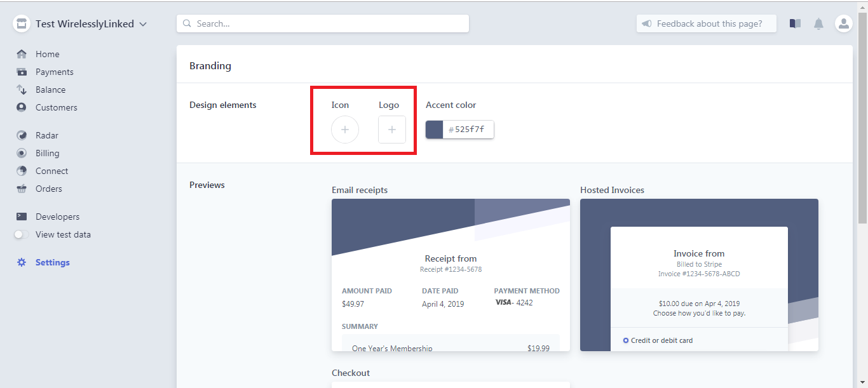Click the Home icon in sidebar

[22, 54]
